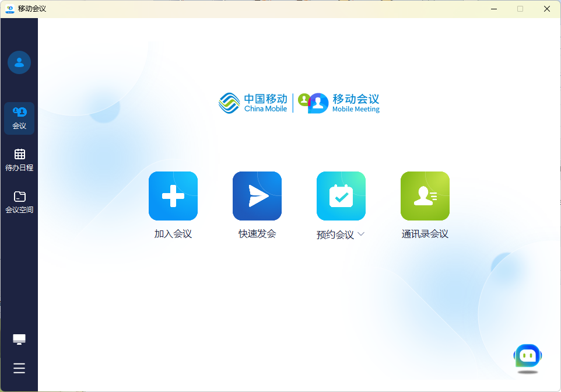Viewport: 561px width, 392px height.
Task: Go to 会议空间 in the sidebar
Action: coord(19,202)
